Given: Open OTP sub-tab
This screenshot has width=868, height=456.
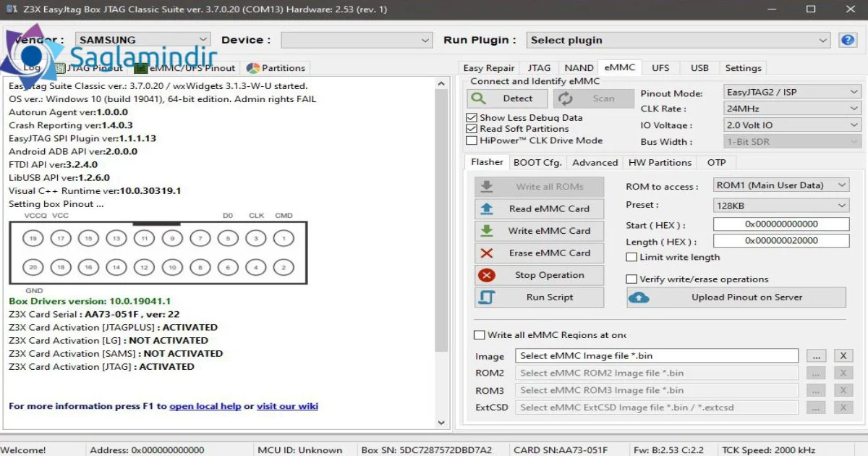Looking at the screenshot, I should click(716, 163).
